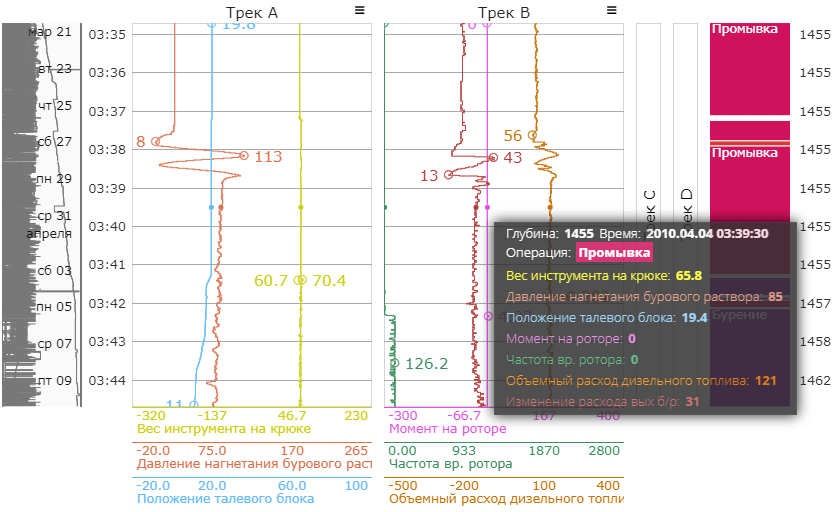The height and width of the screenshot is (512, 834).
Task: Select сб 27 on the overview timeline
Action: 54,142
